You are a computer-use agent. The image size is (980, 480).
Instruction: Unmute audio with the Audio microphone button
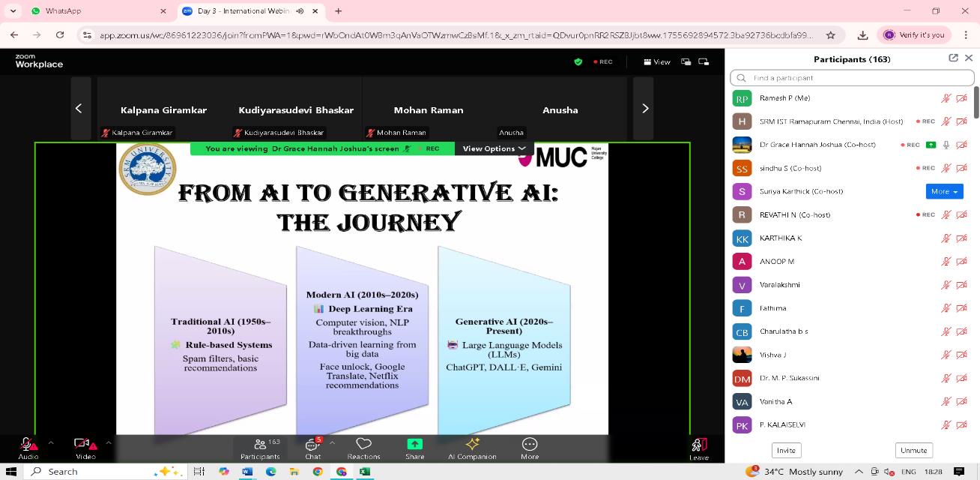tap(28, 448)
